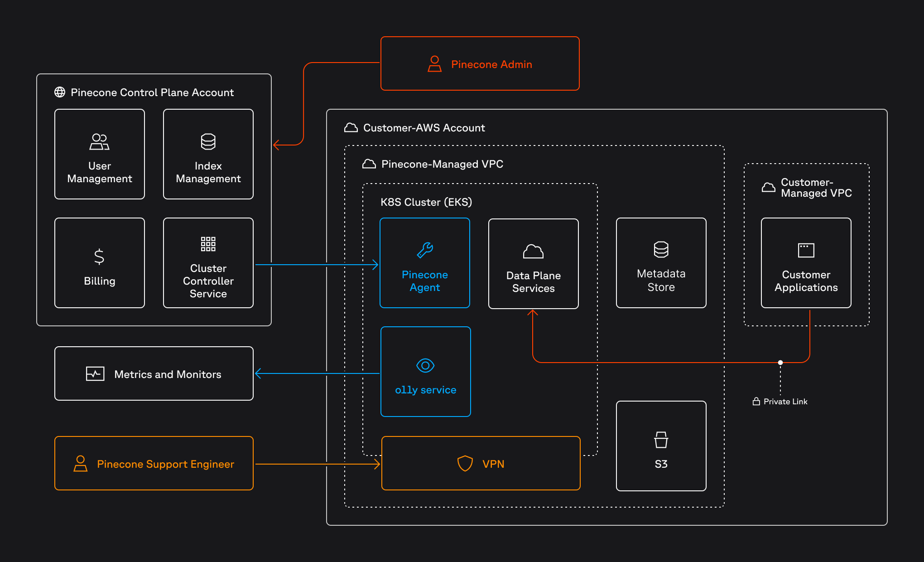The width and height of the screenshot is (924, 562).
Task: Click the users icon in User Management
Action: [x=99, y=141]
